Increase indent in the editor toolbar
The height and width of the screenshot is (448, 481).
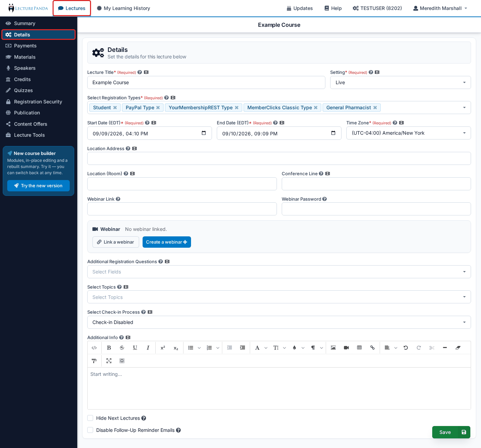point(243,348)
